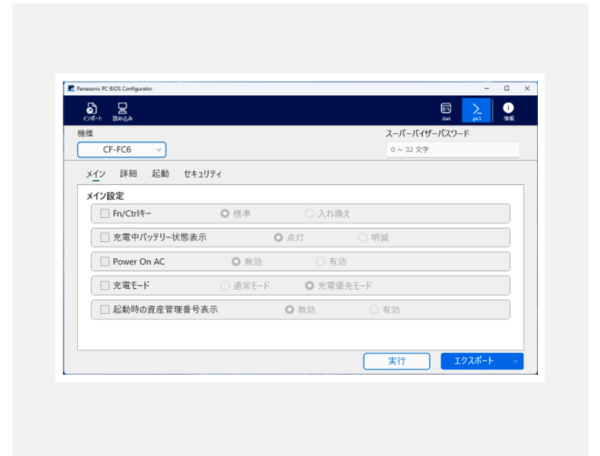Viewport: 600px width, 456px height.
Task: Enable the Power On AC checkbox
Action: (x=104, y=262)
